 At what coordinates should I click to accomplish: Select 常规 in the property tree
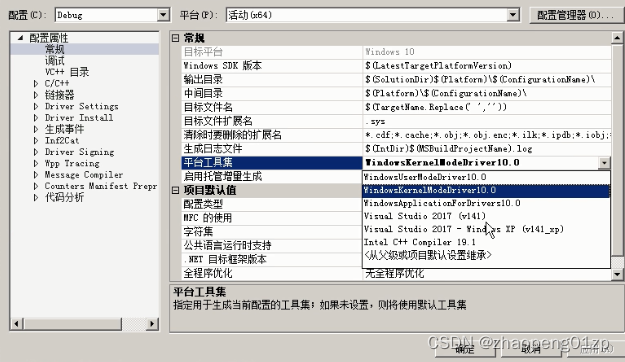(55, 49)
